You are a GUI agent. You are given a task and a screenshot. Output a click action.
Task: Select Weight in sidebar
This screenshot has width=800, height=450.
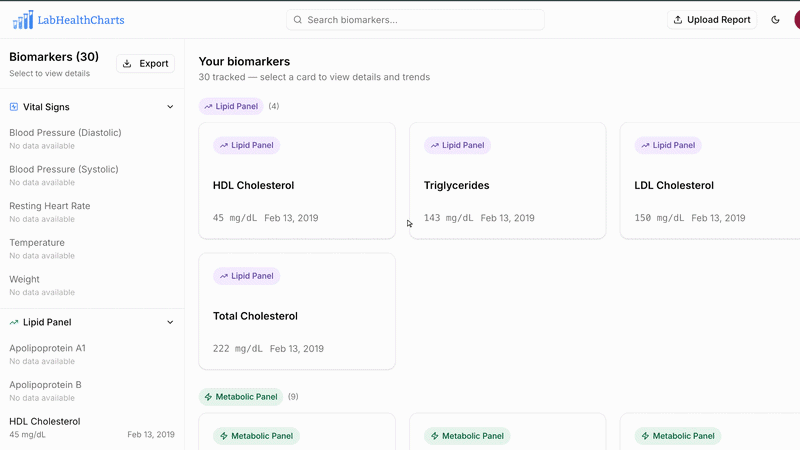pos(92,285)
